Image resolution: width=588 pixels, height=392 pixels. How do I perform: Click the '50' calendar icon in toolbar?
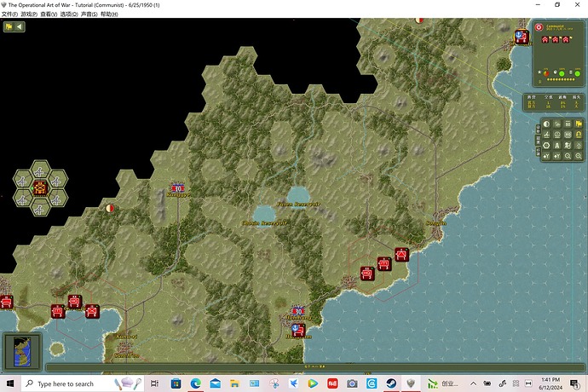[568, 124]
